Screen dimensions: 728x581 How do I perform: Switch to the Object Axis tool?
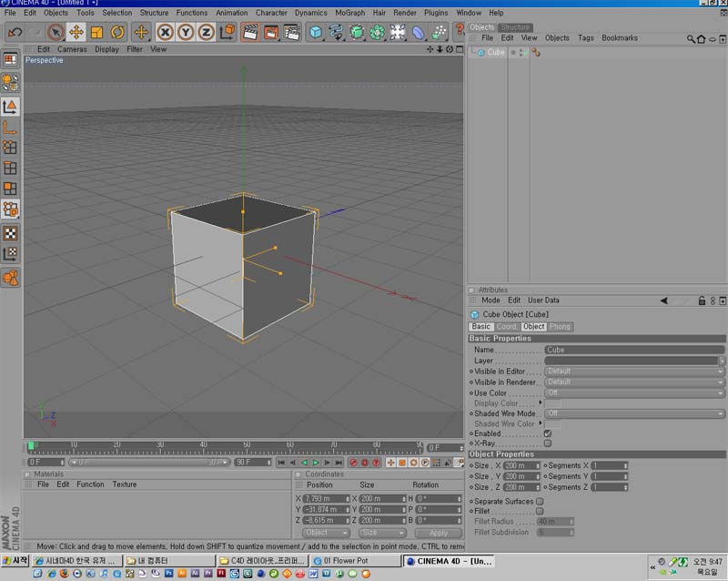pos(10,127)
